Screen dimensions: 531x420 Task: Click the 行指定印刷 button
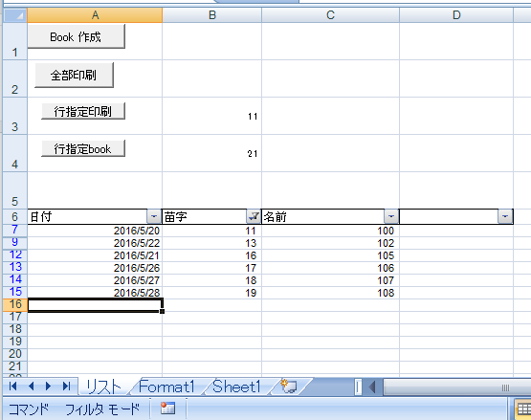tap(83, 111)
